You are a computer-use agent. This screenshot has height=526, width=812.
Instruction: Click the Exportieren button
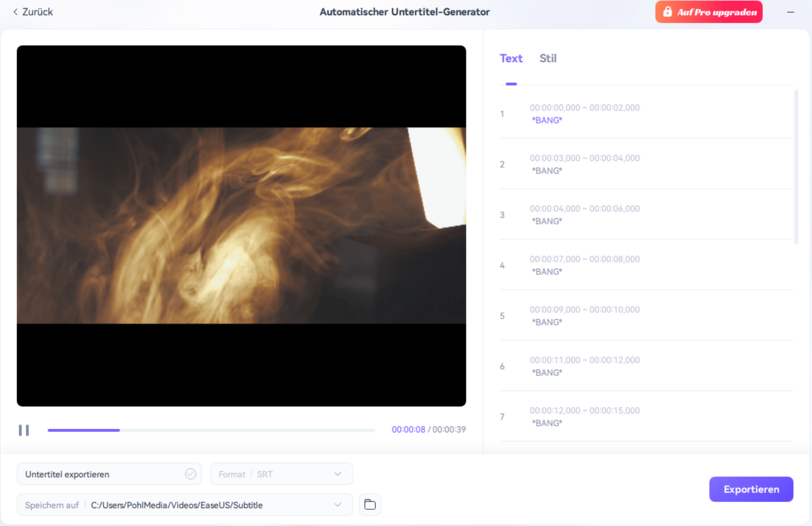click(751, 489)
